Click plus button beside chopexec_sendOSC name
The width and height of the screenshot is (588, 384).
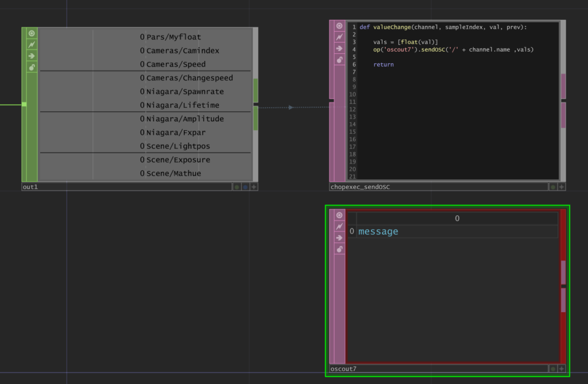click(x=562, y=187)
